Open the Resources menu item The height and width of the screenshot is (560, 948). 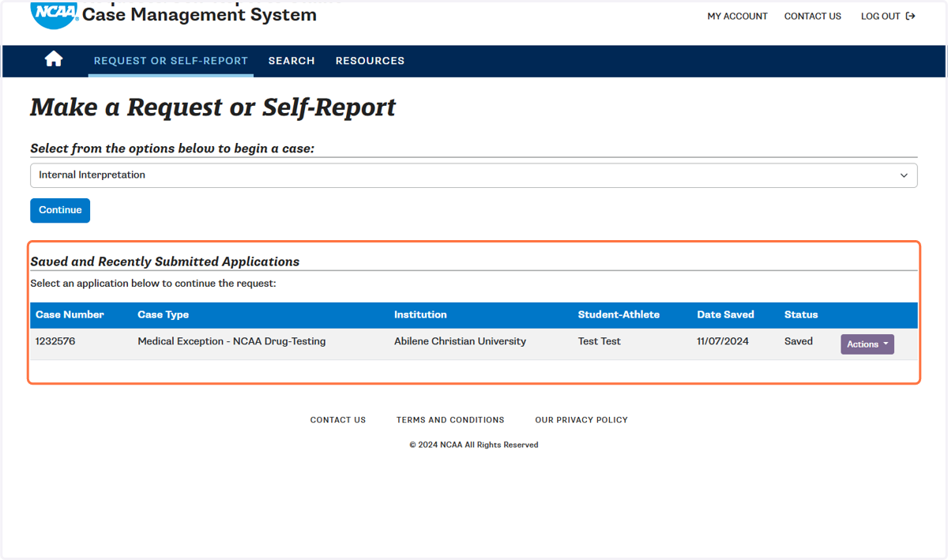pyautogui.click(x=370, y=61)
